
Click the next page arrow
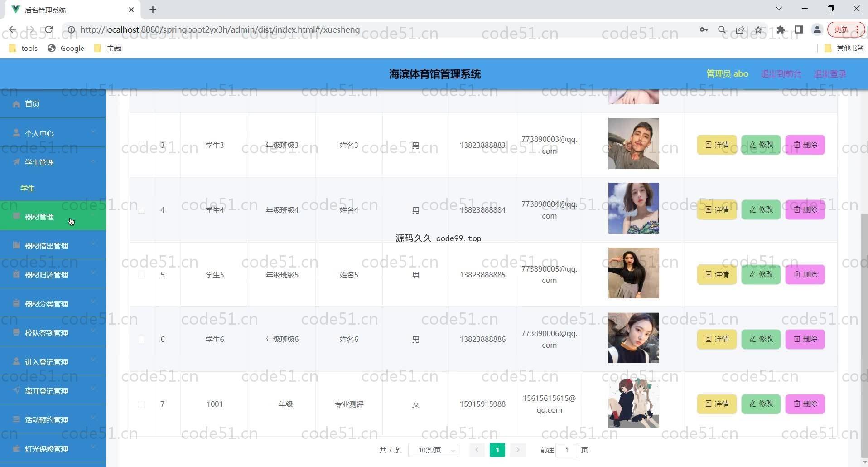click(518, 450)
